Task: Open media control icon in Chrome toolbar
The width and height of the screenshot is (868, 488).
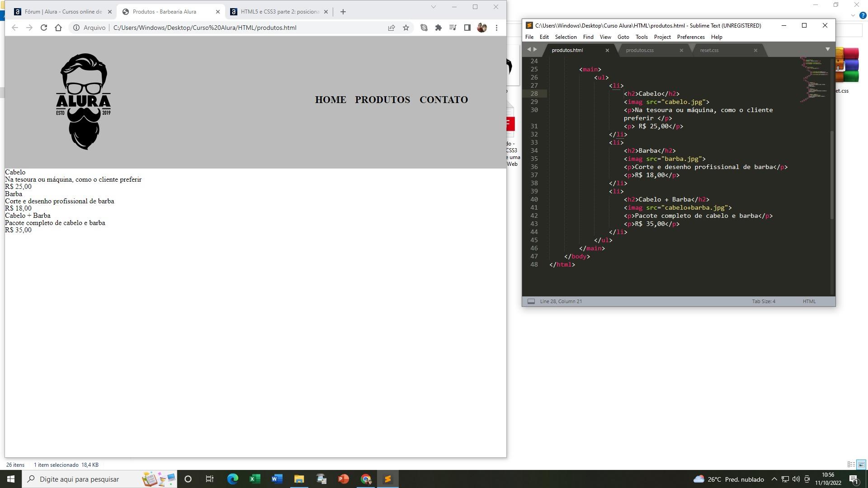Action: pos(453,28)
